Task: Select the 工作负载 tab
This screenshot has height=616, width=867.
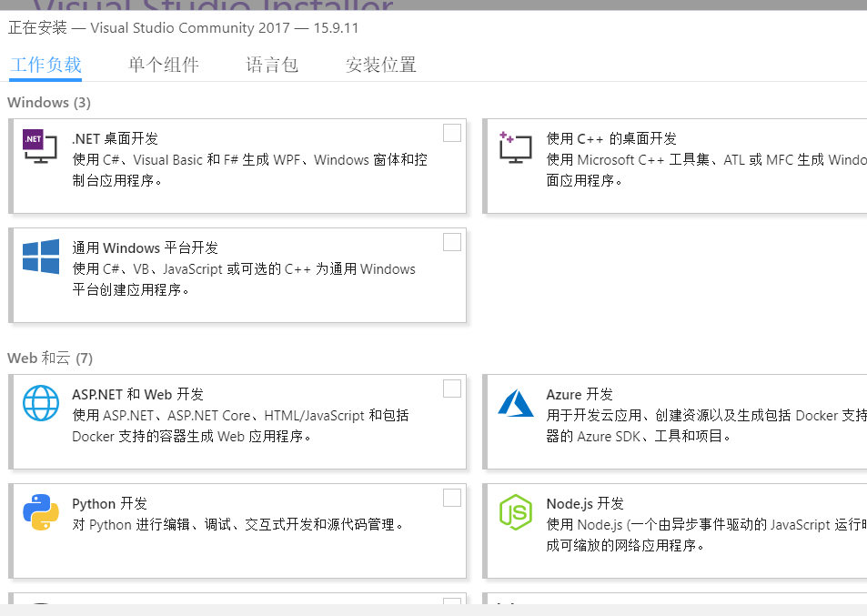Action: 45,65
